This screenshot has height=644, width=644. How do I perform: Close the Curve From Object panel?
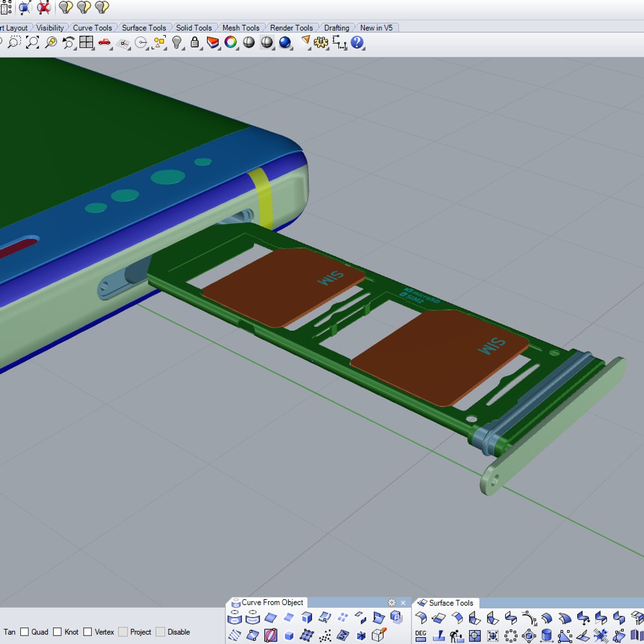(403, 602)
